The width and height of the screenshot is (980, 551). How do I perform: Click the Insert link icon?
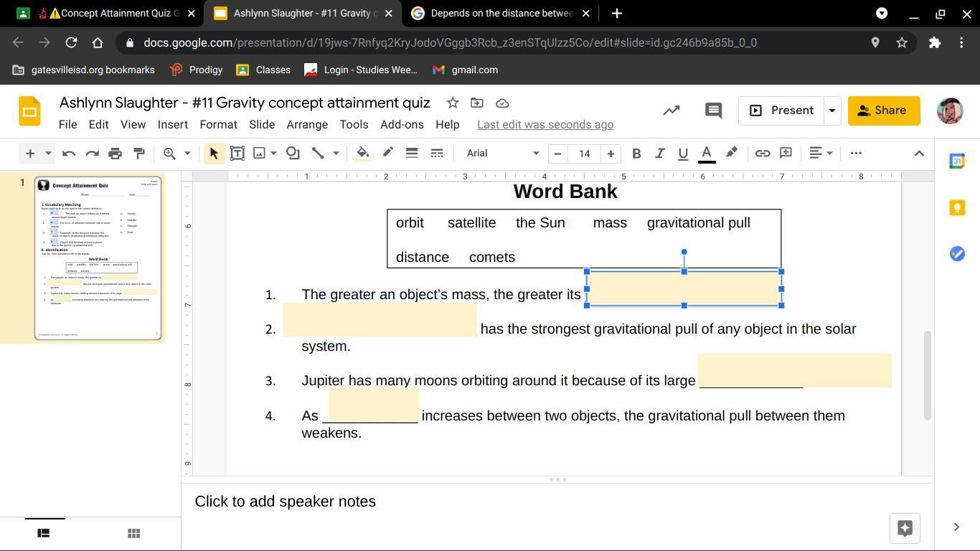(x=762, y=153)
